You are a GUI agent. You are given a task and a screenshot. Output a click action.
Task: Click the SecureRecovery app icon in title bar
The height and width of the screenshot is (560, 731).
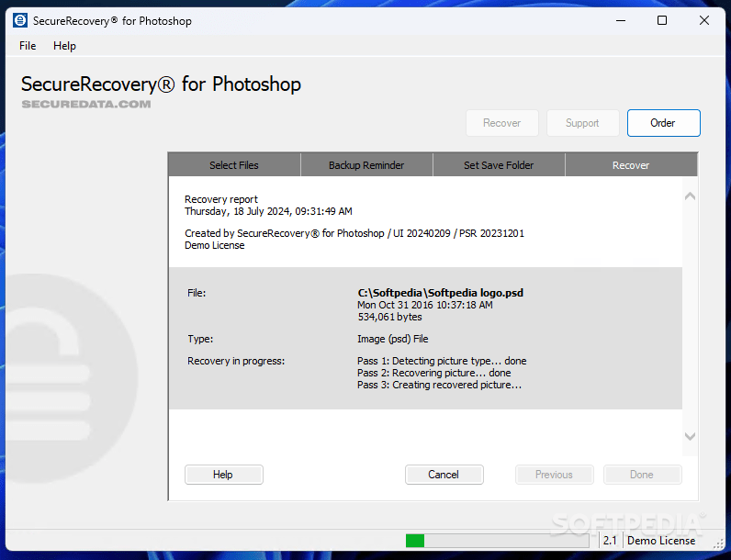(x=20, y=20)
